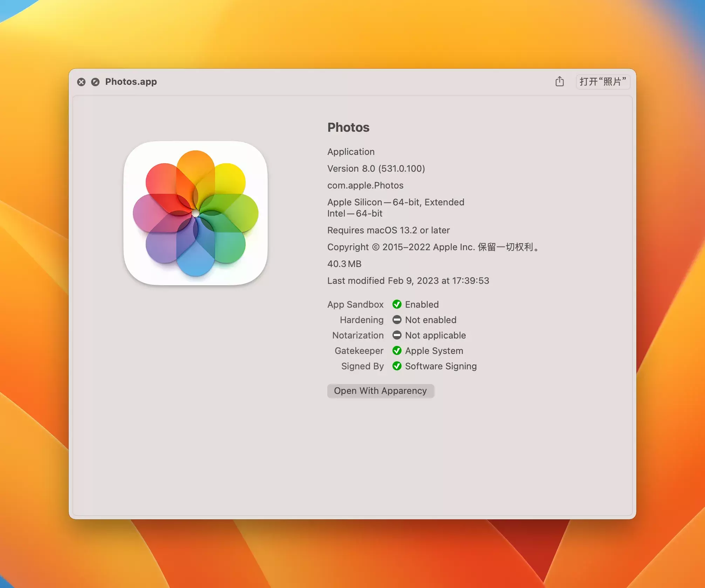This screenshot has height=588, width=705.
Task: Click the Version 8.0 (531.0.100) text
Action: point(376,169)
